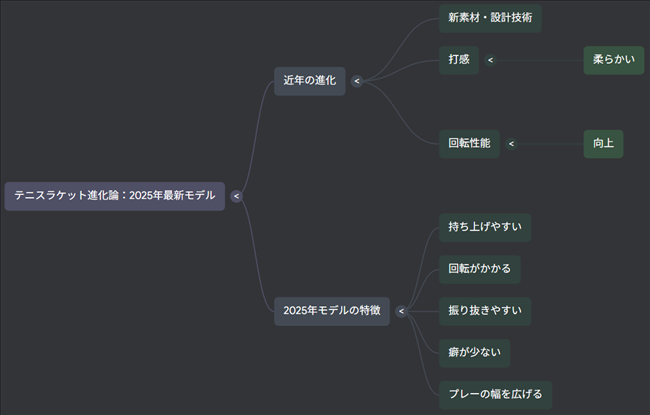Image resolution: width=650 pixels, height=415 pixels.
Task: Click the 柔らかい leaf node
Action: pyautogui.click(x=613, y=60)
